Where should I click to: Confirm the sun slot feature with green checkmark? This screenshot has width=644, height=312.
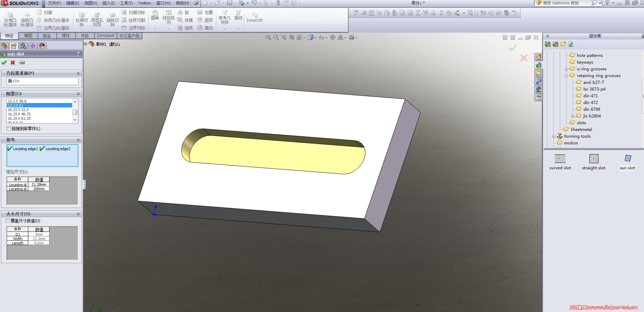coord(4,62)
